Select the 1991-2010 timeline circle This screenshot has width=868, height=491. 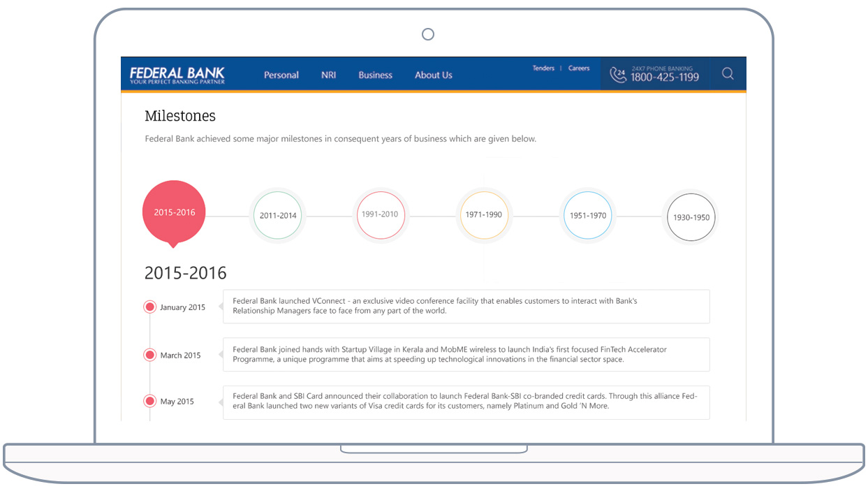click(380, 214)
